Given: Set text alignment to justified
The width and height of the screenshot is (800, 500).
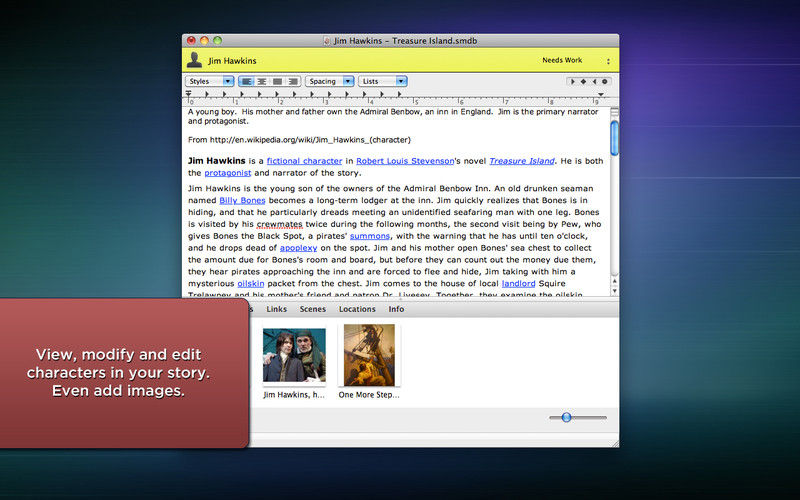Looking at the screenshot, I should [277, 81].
